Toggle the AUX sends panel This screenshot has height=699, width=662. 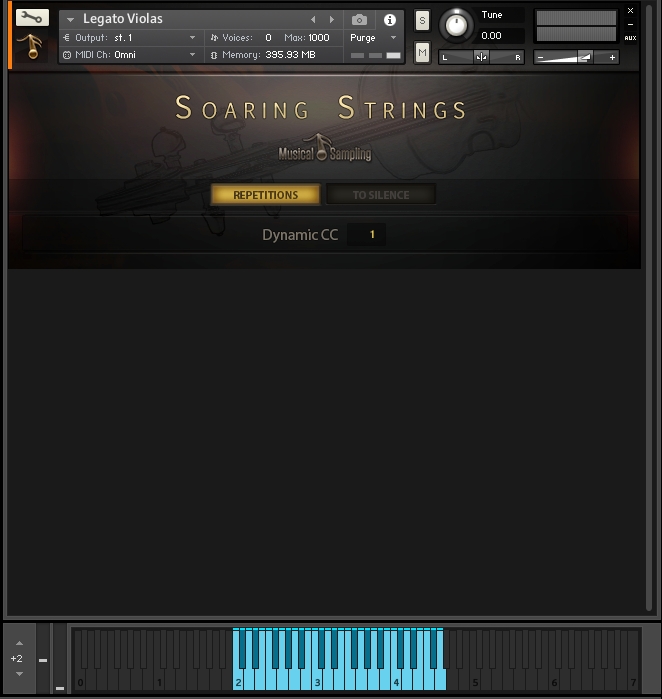pyautogui.click(x=630, y=38)
